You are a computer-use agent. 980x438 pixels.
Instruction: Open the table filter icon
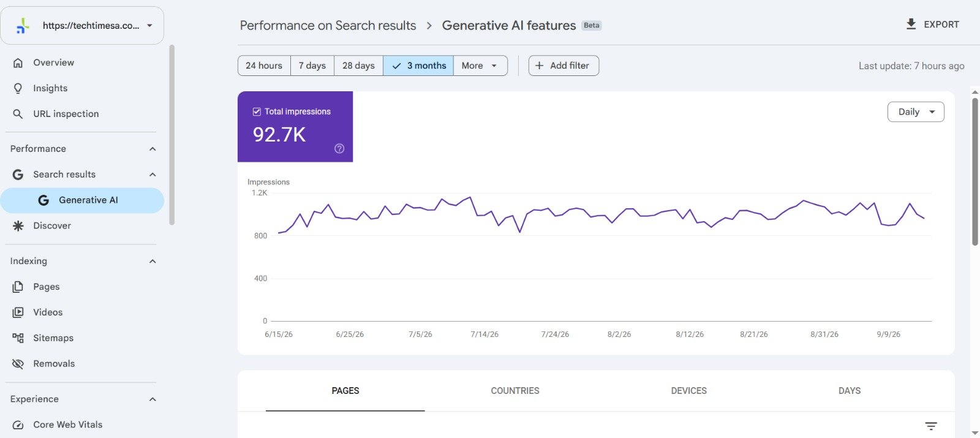pyautogui.click(x=931, y=426)
